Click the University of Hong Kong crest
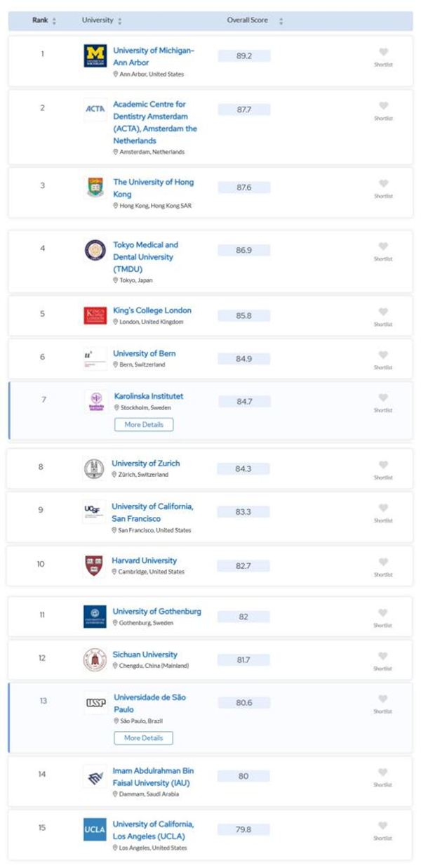421x868 pixels. pos(95,188)
